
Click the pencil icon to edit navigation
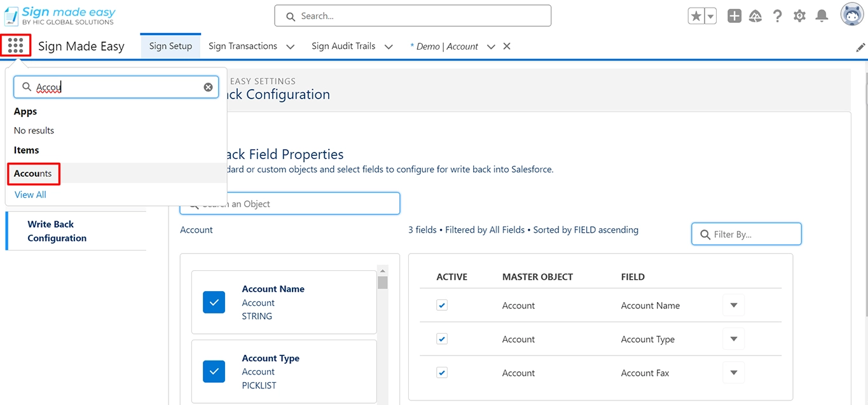tap(860, 47)
